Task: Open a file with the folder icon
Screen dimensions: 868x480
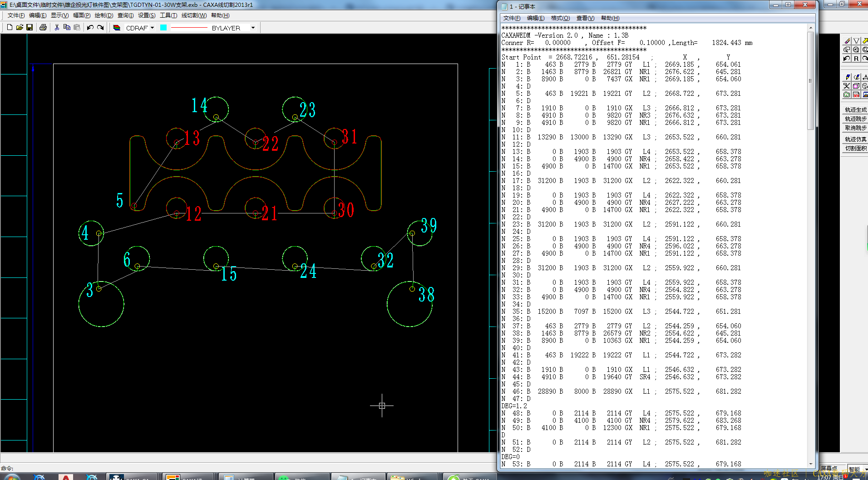Action: tap(20, 28)
